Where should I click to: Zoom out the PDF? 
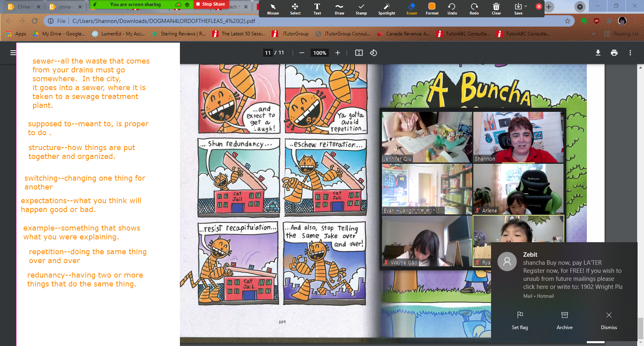pos(301,53)
